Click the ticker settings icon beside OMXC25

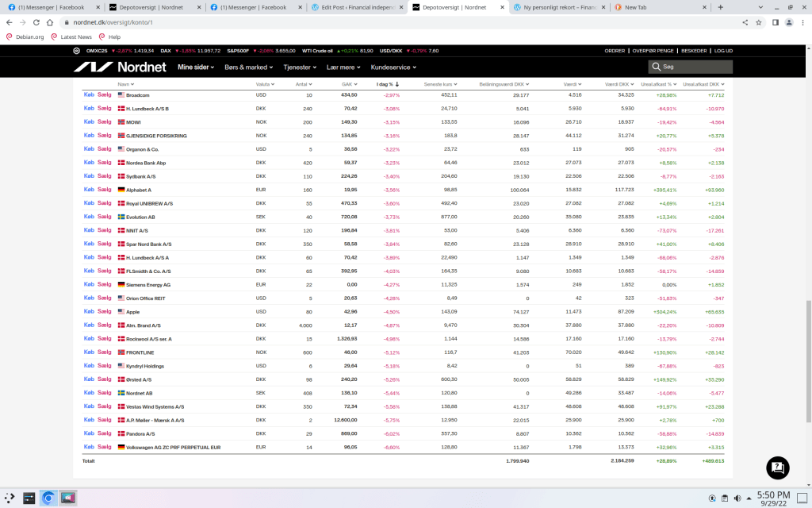(x=76, y=51)
